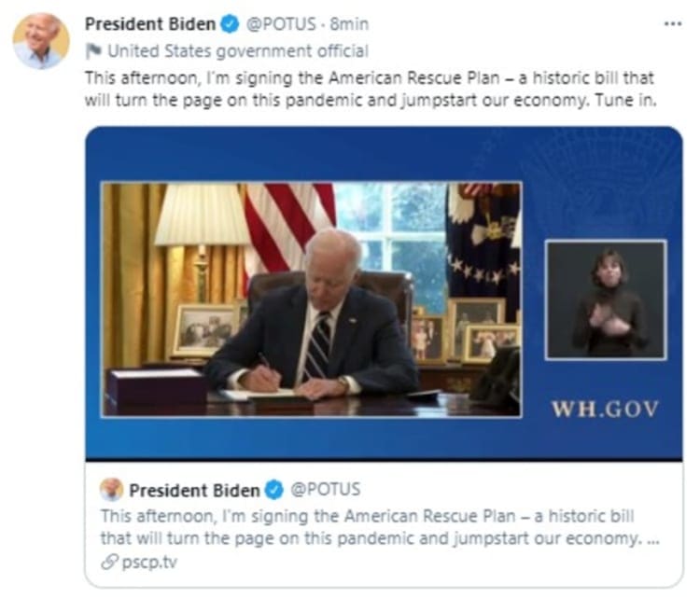The width and height of the screenshot is (700, 598).
Task: Click the small avatar in the quoted card
Action: coord(111,490)
